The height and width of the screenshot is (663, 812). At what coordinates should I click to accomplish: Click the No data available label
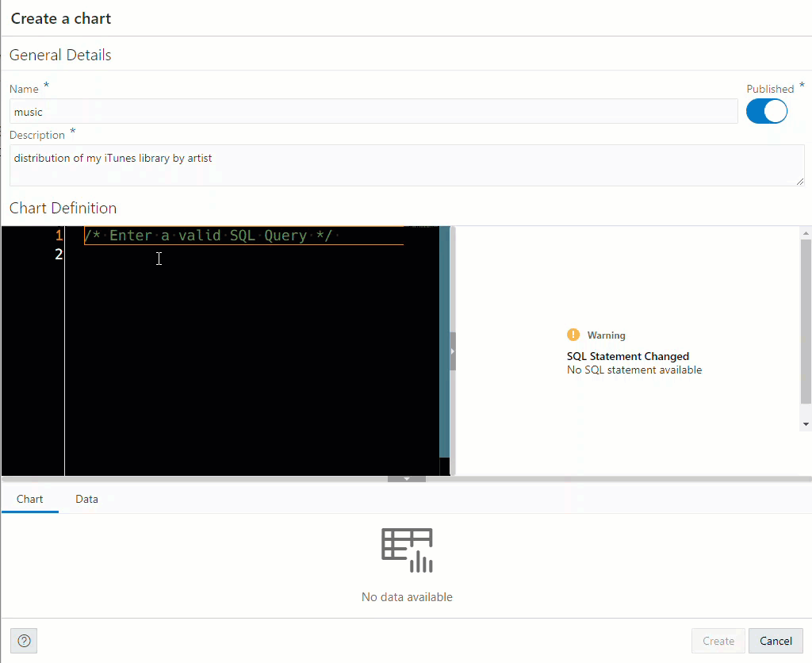click(407, 597)
